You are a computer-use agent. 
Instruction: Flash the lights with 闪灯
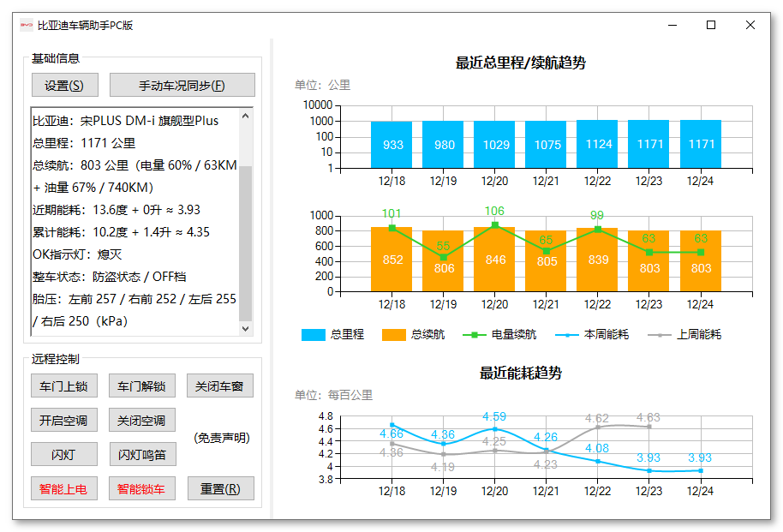pos(63,454)
